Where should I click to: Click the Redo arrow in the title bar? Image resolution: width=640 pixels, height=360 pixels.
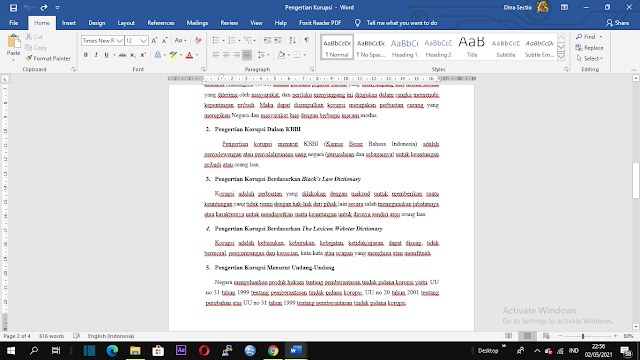tap(44, 8)
